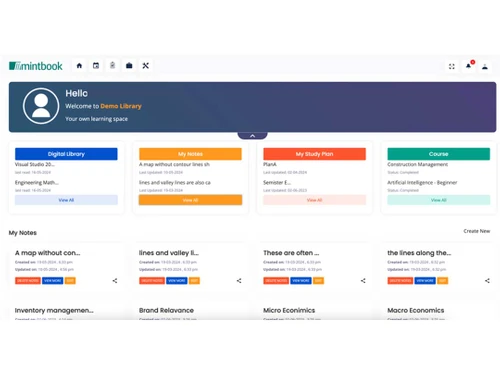Open 'Semister E...' study plan entry
This screenshot has height=375, width=500.
277,183
